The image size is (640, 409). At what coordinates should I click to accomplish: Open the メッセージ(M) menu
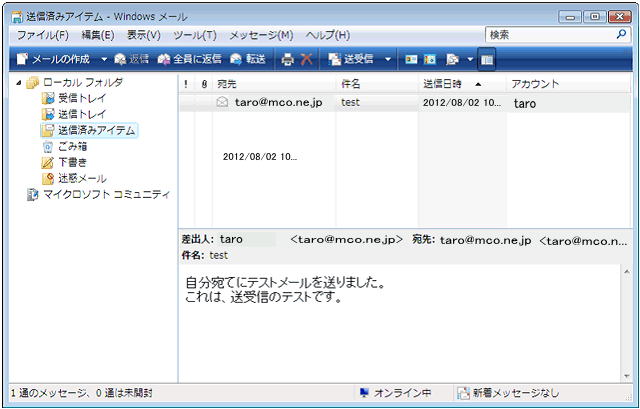point(261,35)
